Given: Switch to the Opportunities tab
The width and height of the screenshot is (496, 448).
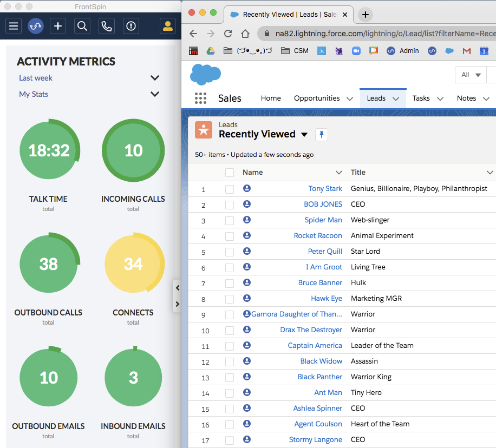Looking at the screenshot, I should [x=317, y=98].
